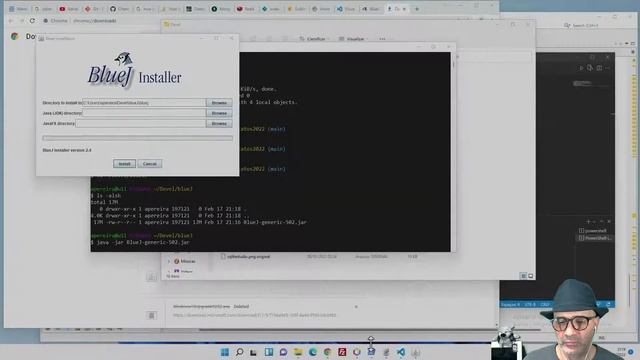The height and width of the screenshot is (360, 640).
Task: Open the See more menu in Explorer
Action: point(382,39)
